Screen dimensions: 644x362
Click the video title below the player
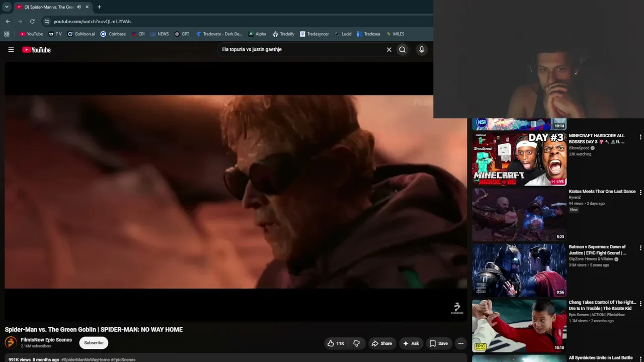94,330
